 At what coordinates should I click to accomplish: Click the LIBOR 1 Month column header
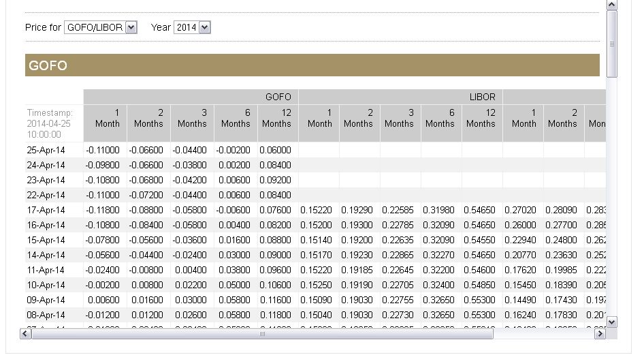pos(319,123)
